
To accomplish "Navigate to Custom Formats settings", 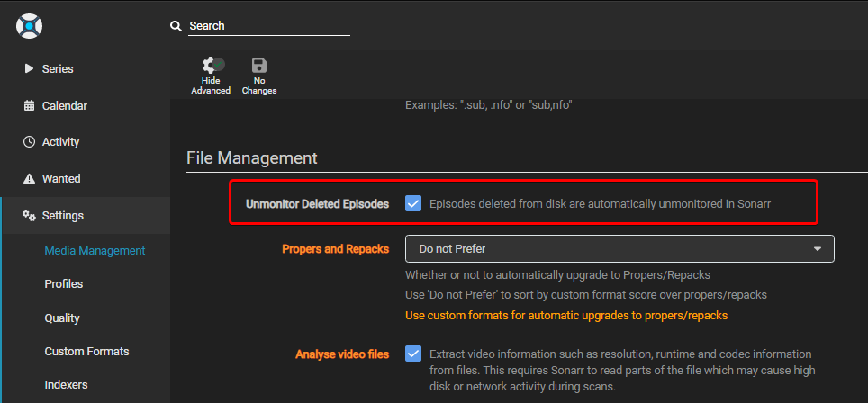I will (86, 352).
